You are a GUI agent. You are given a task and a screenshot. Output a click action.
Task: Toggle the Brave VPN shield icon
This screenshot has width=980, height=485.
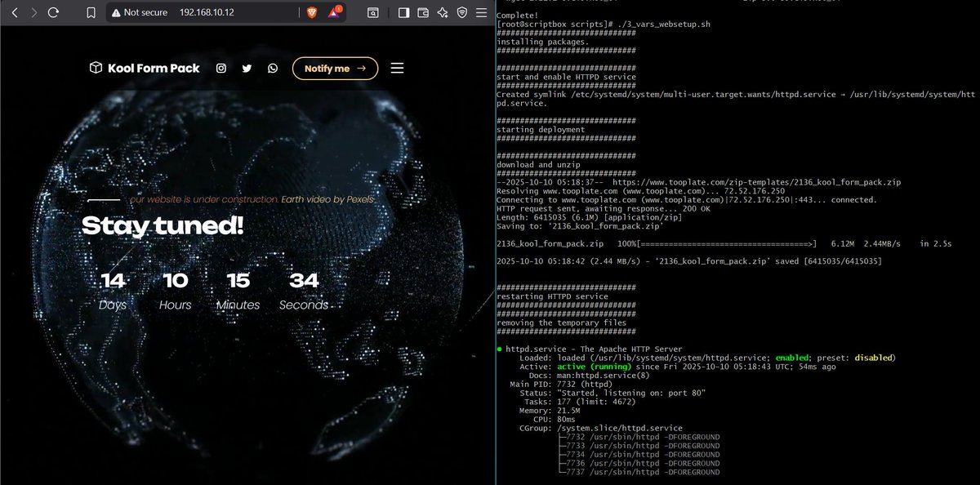(461, 12)
